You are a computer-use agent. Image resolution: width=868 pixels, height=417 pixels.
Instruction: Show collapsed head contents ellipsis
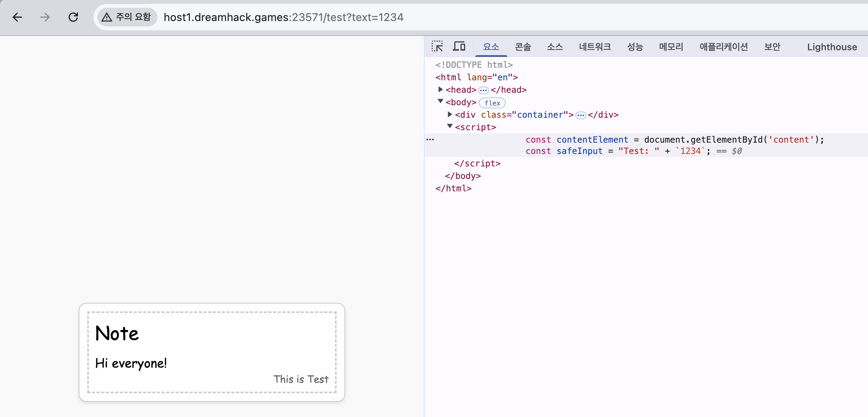point(483,90)
